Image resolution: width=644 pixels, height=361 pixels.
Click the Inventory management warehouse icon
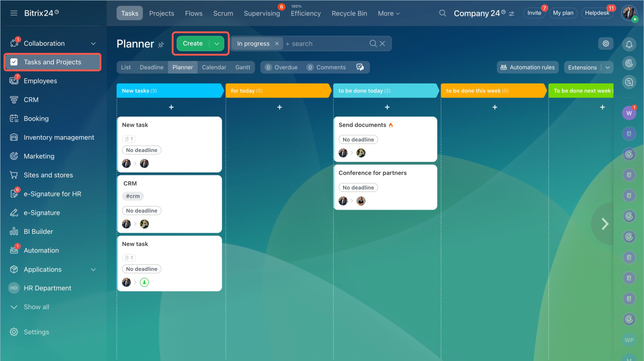click(14, 138)
